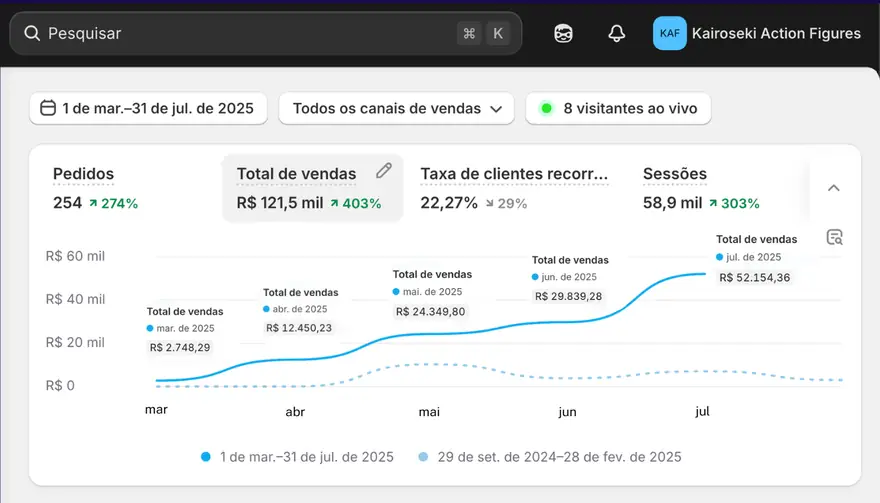This screenshot has width=880, height=503.
Task: Collapse the metrics chart with chevron
Action: tap(834, 188)
